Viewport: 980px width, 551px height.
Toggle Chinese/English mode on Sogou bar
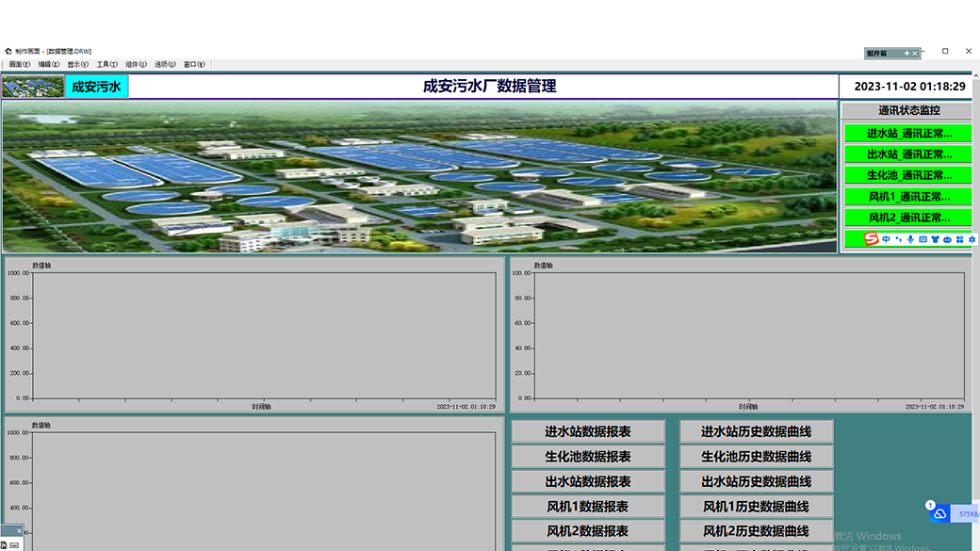coord(887,239)
